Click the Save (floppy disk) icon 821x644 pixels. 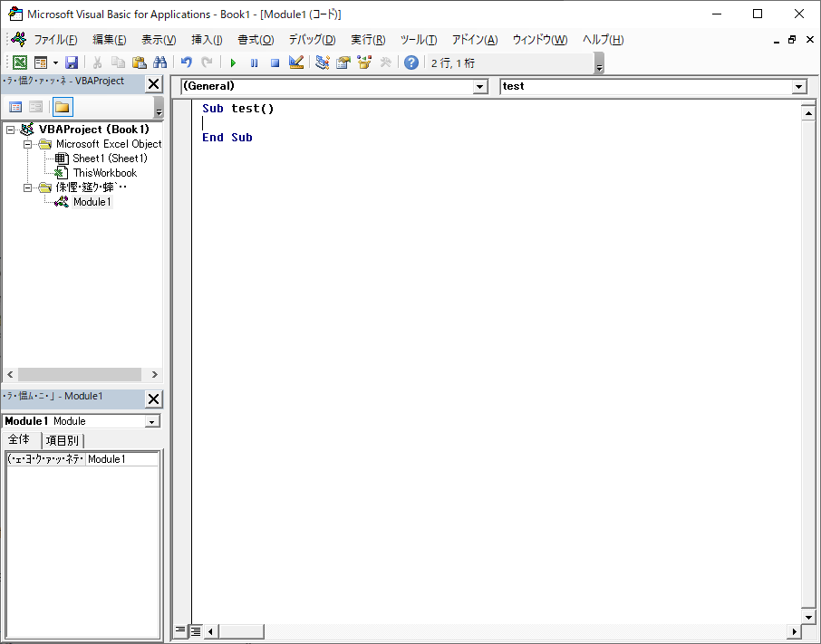pyautogui.click(x=72, y=62)
